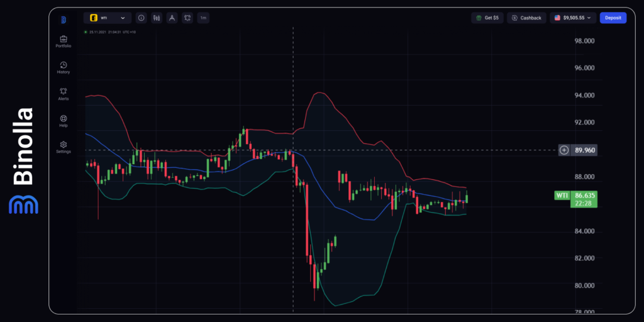Screen dimensions: 644x322
Task: Click the plus icon beside 89.960
Action: point(564,150)
